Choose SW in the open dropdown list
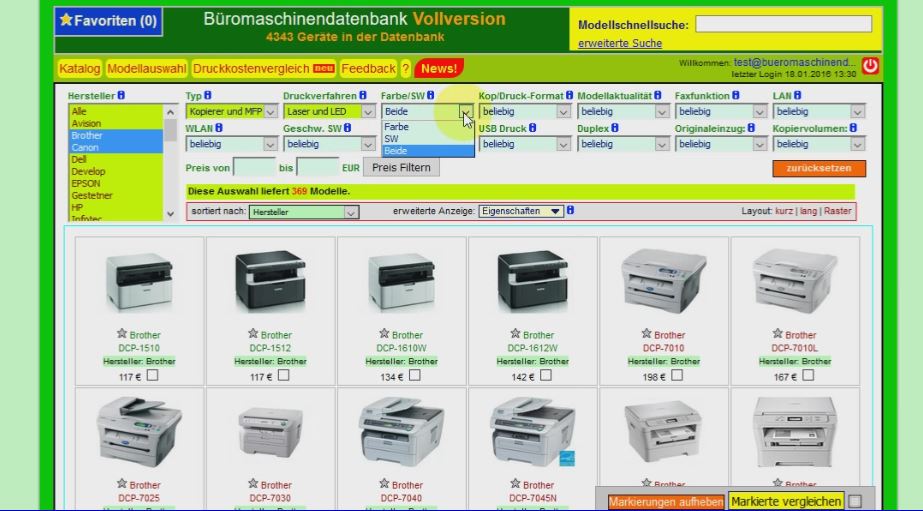The height and width of the screenshot is (511, 923). point(427,139)
